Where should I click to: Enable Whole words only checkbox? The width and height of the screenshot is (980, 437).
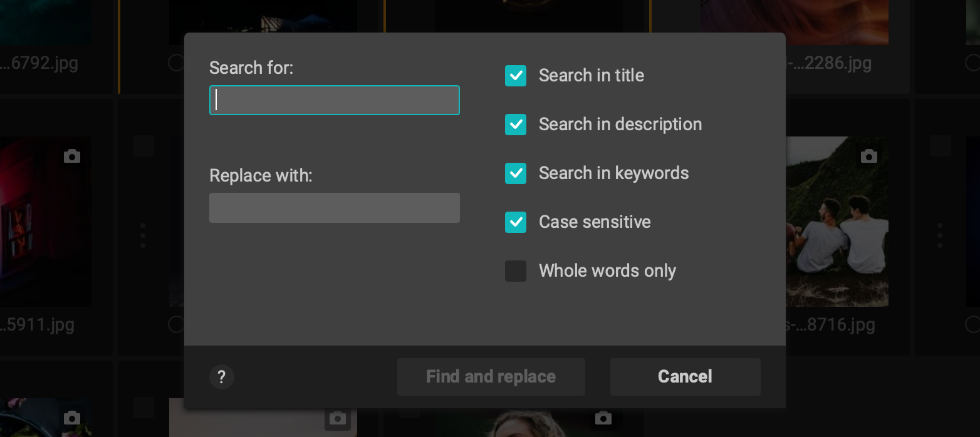coord(516,271)
